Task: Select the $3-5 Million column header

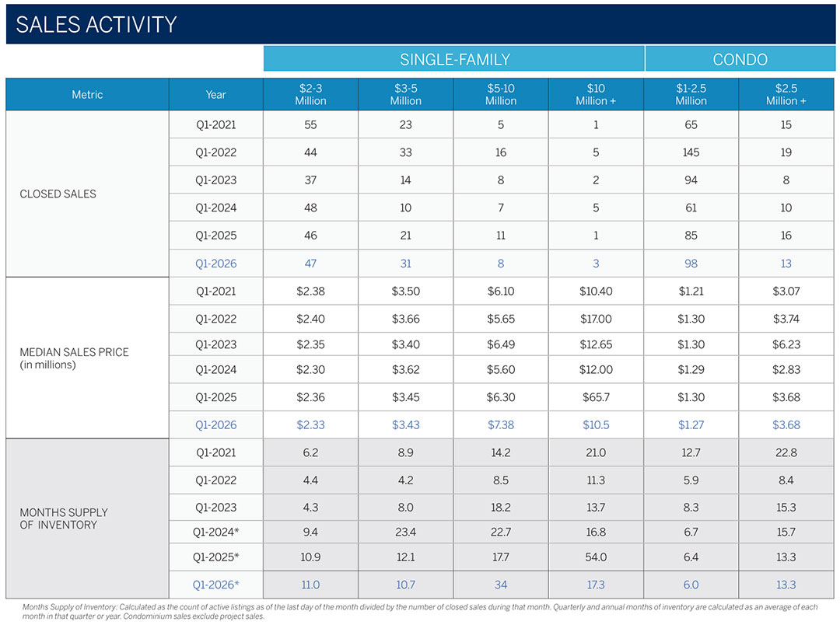Action: tap(405, 94)
